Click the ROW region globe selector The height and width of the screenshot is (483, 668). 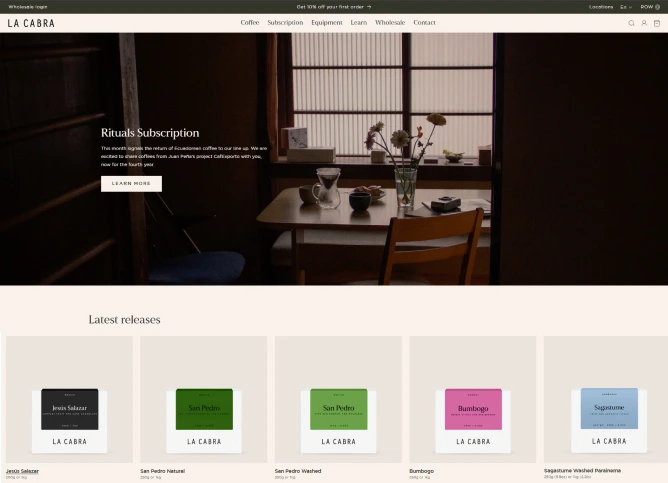click(x=650, y=7)
